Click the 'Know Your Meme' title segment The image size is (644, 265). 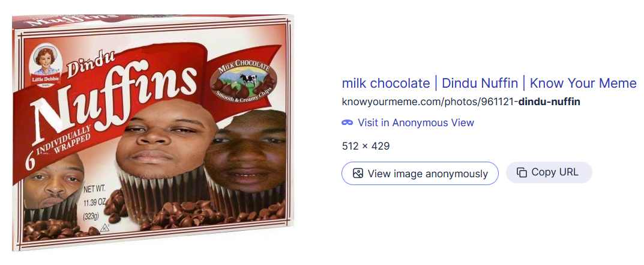(x=583, y=83)
